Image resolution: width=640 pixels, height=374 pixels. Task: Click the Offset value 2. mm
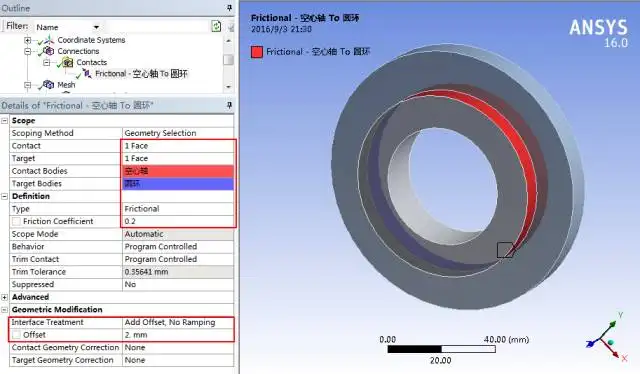(x=178, y=335)
